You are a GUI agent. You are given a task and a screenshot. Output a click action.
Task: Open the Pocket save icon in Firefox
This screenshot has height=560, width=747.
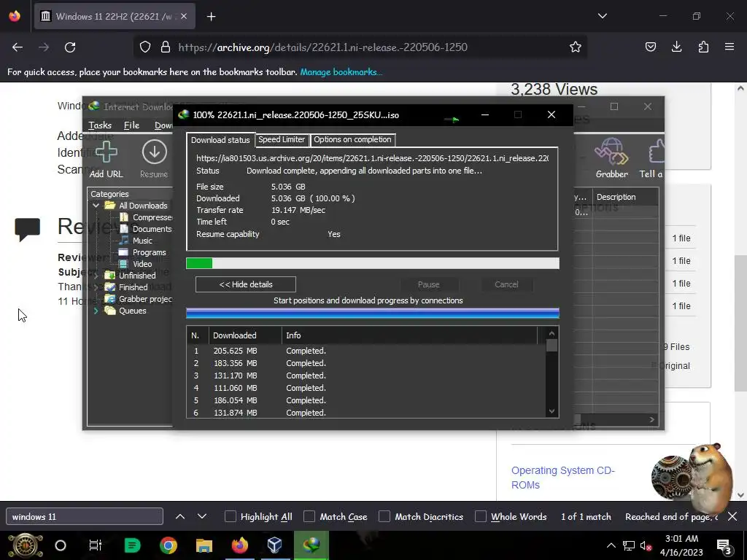coord(650,47)
